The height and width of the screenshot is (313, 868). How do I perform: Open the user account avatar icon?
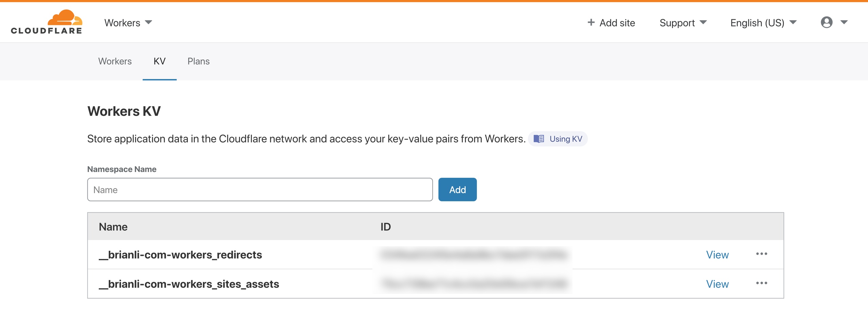826,22
